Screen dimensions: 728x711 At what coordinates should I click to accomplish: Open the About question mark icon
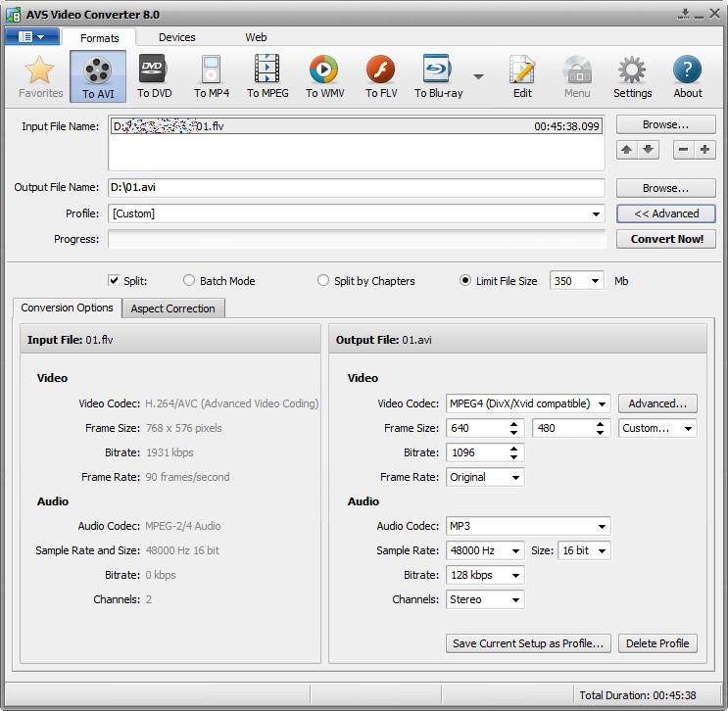tap(688, 76)
